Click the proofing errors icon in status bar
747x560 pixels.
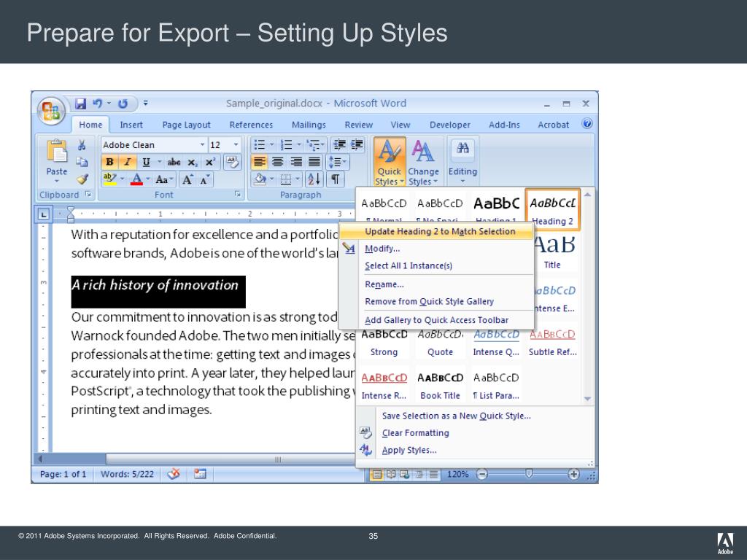pos(174,474)
